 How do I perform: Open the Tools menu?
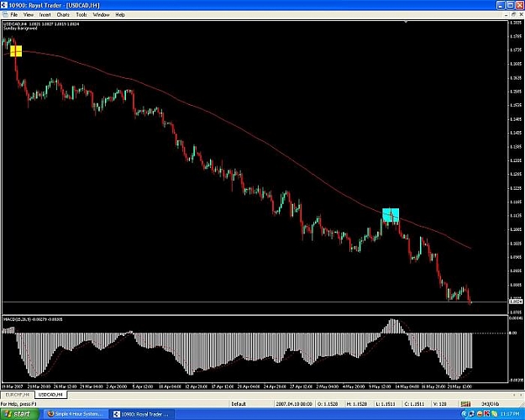click(x=81, y=15)
